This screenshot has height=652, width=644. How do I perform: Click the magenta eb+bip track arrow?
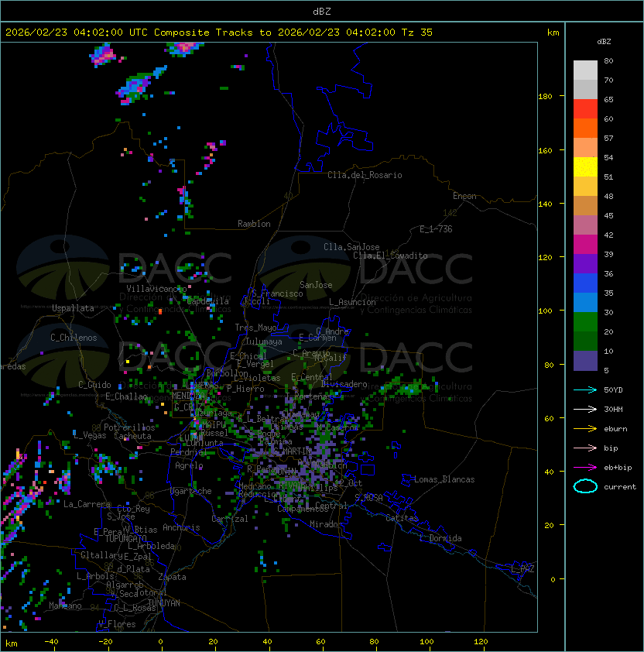pos(585,468)
